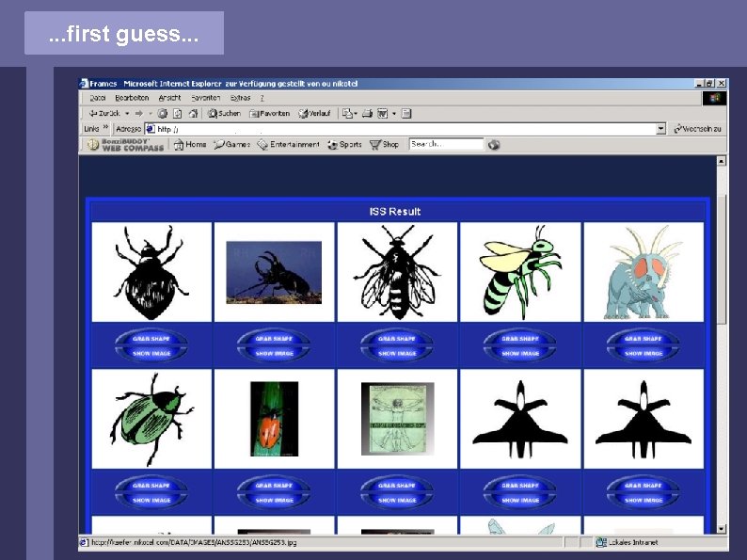Click the Lokales Intranet status zone
The image size is (747, 560).
click(628, 542)
